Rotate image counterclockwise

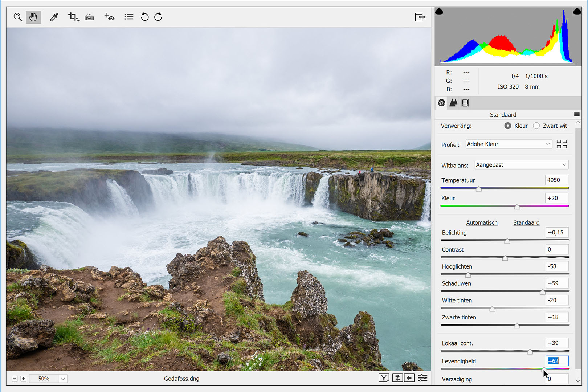click(x=144, y=17)
